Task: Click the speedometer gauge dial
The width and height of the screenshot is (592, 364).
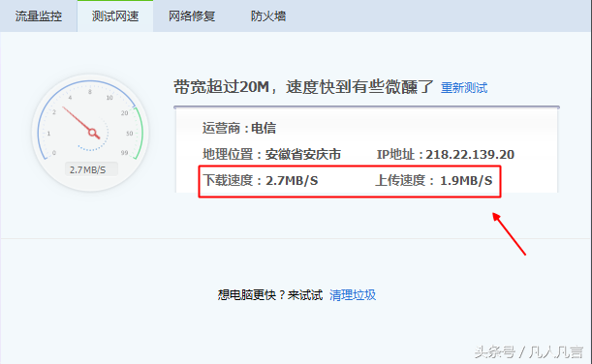Action: point(91,133)
